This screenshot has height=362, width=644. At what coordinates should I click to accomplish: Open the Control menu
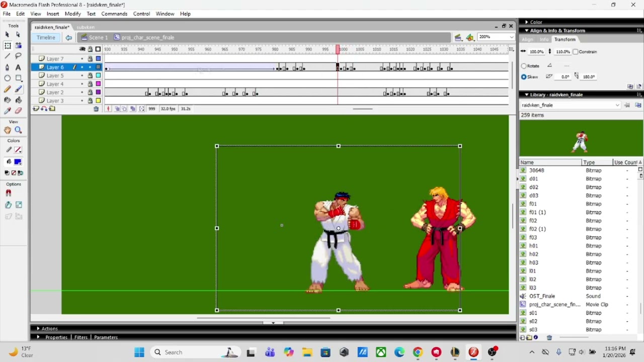click(x=141, y=14)
